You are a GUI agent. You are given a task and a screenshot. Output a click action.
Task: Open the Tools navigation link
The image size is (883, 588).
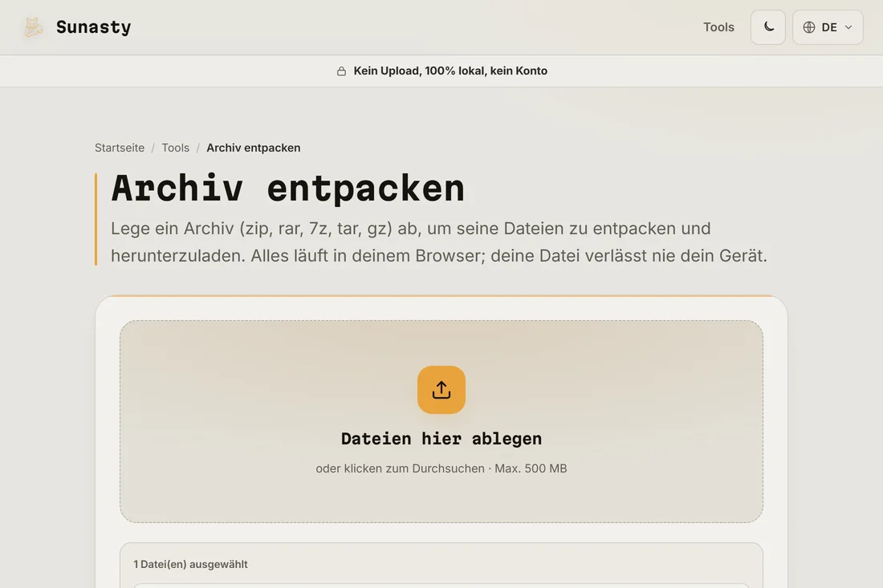[x=718, y=27]
